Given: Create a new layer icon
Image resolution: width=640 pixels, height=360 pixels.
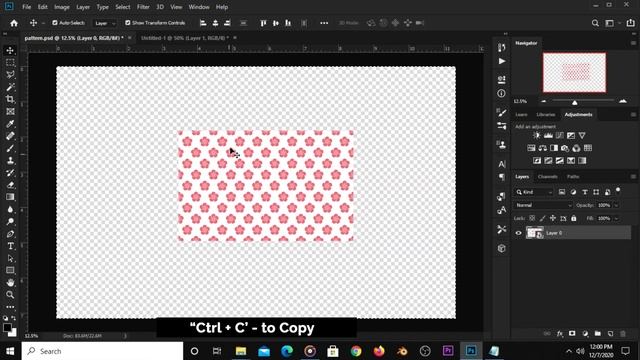Looking at the screenshot, I should click(x=610, y=333).
